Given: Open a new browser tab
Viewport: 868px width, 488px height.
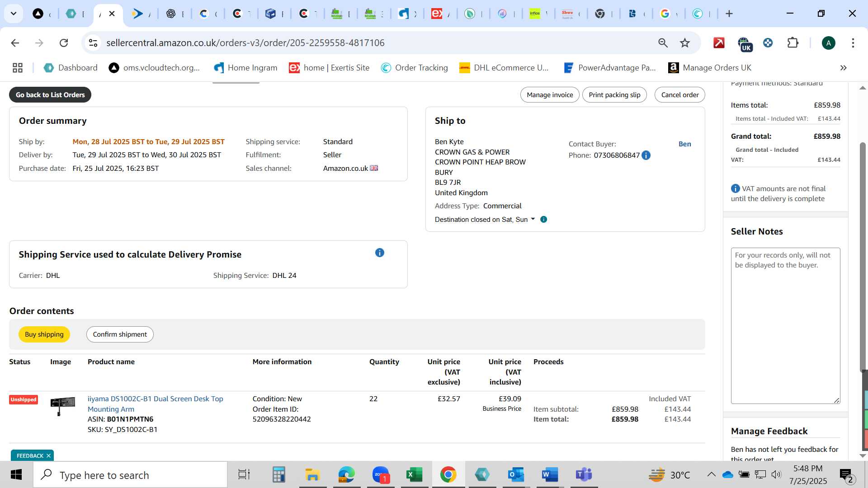Looking at the screenshot, I should pos(729,14).
